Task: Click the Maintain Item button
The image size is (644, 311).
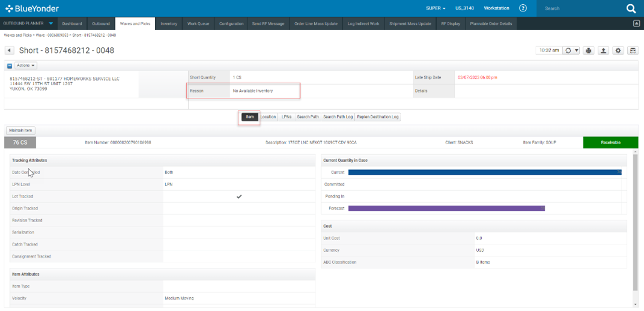Action: pos(21,130)
